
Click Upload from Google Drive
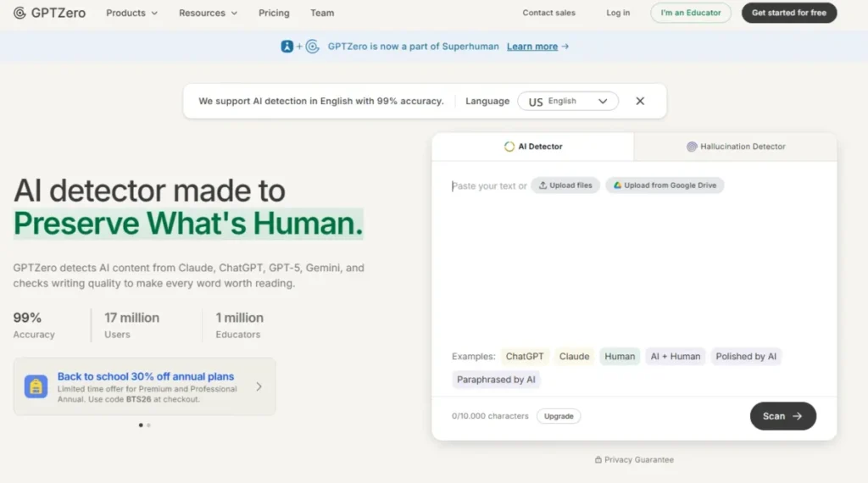665,186
